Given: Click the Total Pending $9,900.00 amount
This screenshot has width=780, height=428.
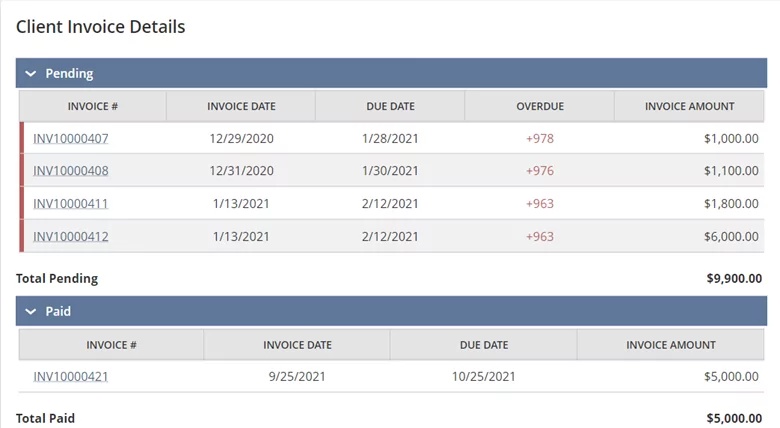Looking at the screenshot, I should tap(734, 278).
